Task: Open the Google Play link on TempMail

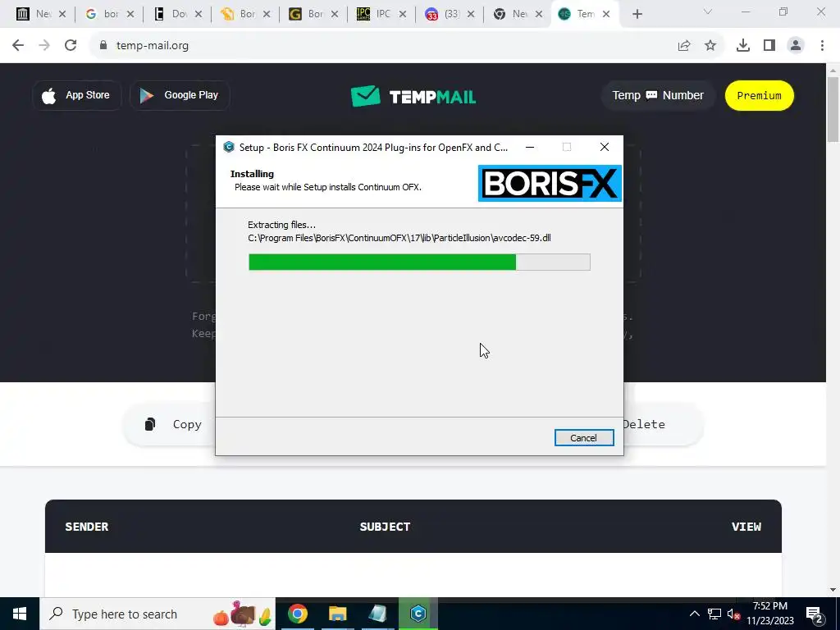Action: [x=180, y=95]
